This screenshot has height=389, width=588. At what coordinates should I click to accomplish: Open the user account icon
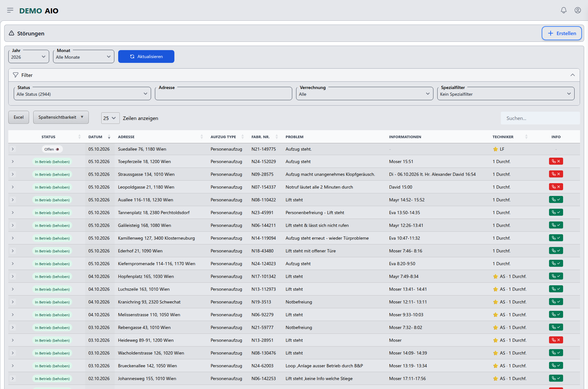578,10
